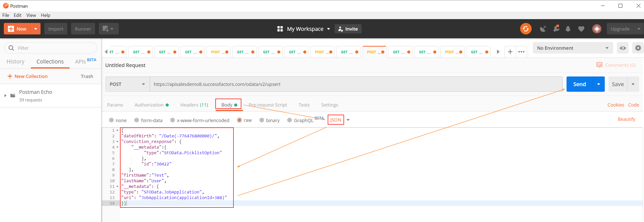Select the none body type

coord(111,120)
